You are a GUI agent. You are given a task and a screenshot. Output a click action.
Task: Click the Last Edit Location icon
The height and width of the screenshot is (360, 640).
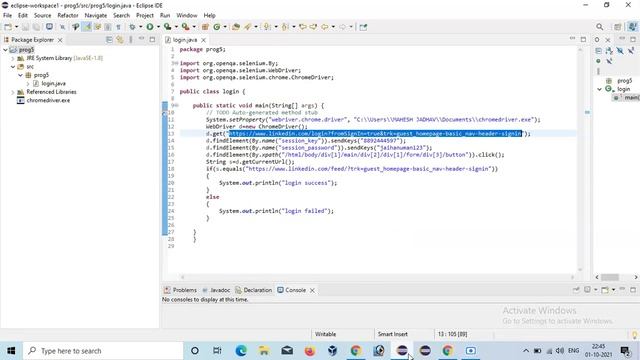(x=302, y=27)
